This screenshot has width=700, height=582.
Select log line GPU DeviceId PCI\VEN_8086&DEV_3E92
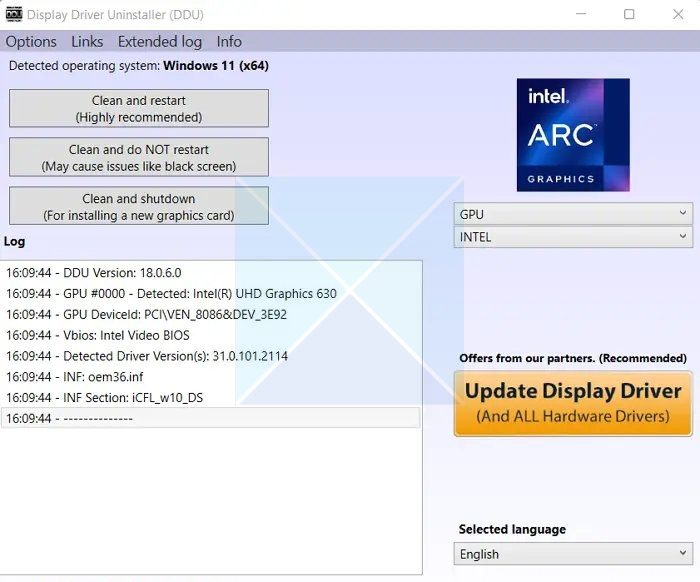click(211, 315)
